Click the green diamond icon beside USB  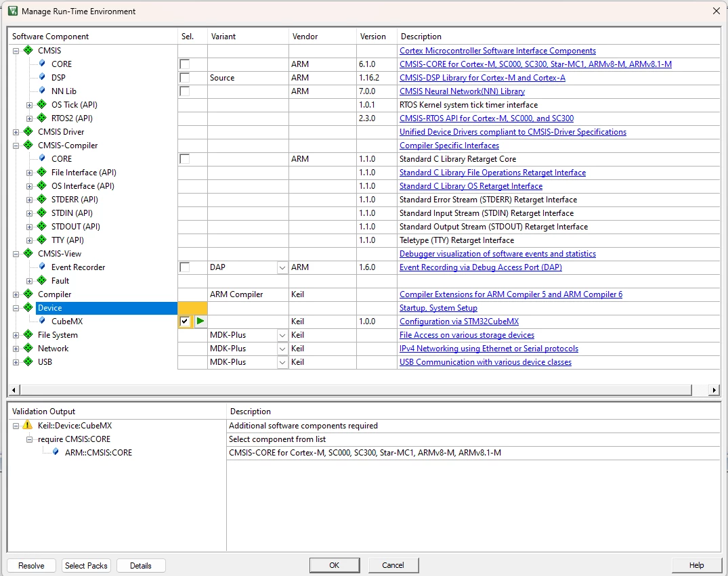click(28, 361)
